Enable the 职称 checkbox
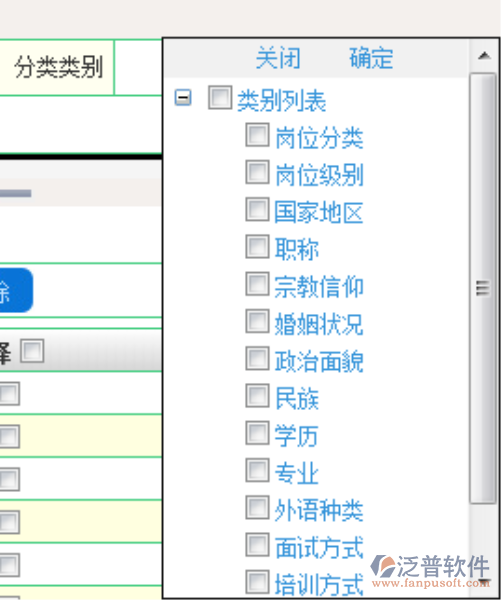501x600 pixels. tap(257, 246)
